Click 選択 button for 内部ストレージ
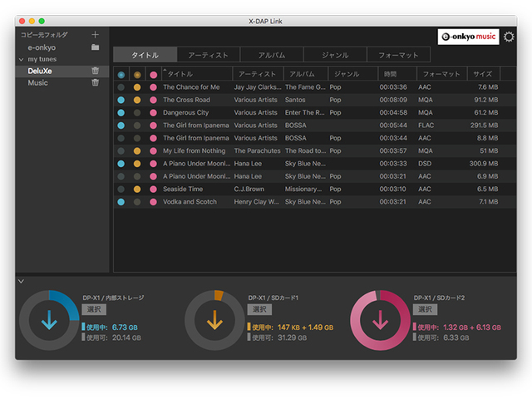 [x=93, y=309]
